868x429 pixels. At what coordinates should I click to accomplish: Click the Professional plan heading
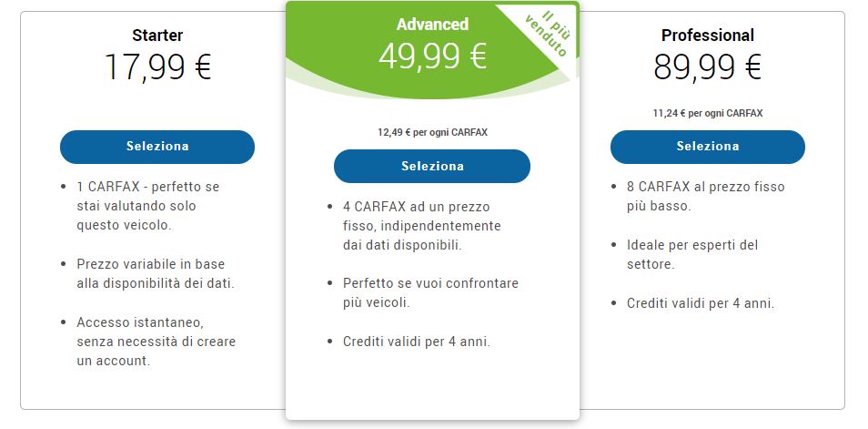(708, 36)
